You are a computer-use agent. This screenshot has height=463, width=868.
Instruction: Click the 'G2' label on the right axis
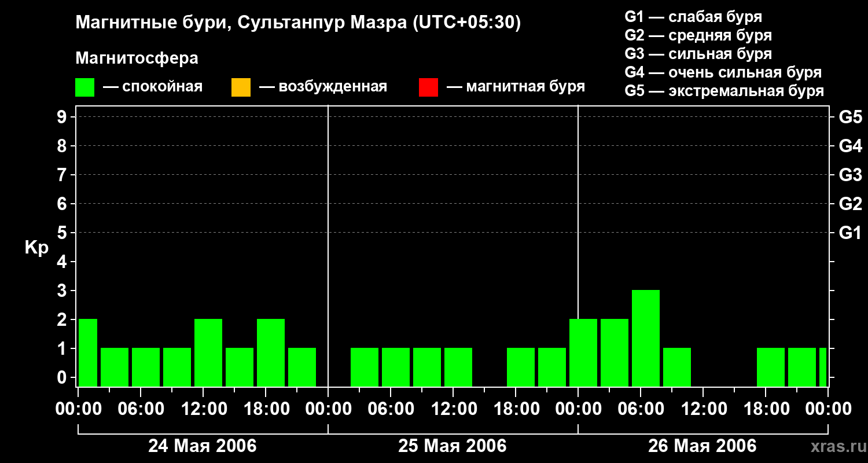click(x=850, y=204)
